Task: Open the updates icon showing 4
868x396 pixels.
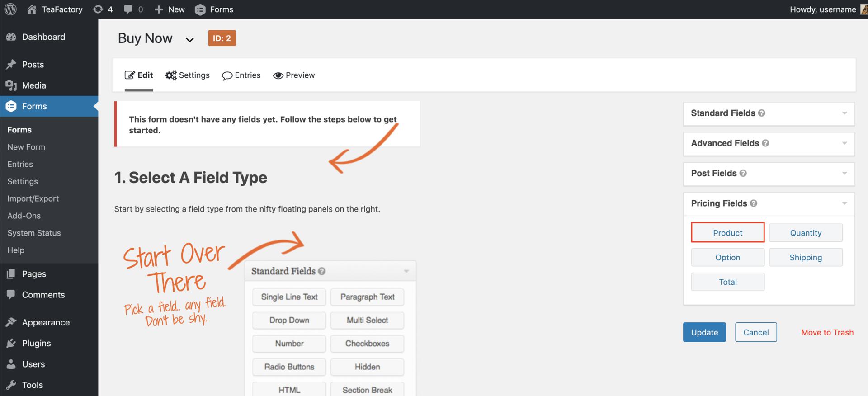Action: pos(98,9)
